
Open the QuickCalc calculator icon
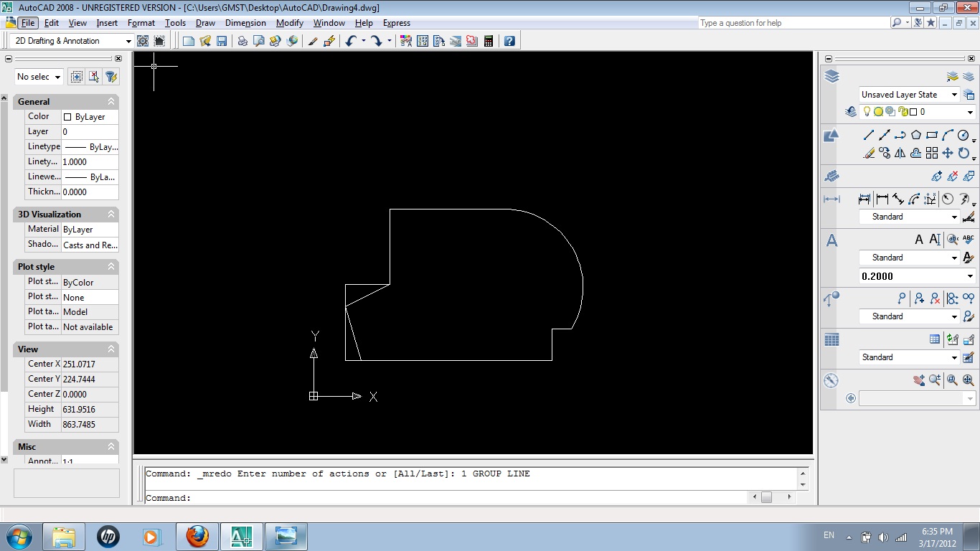point(489,41)
